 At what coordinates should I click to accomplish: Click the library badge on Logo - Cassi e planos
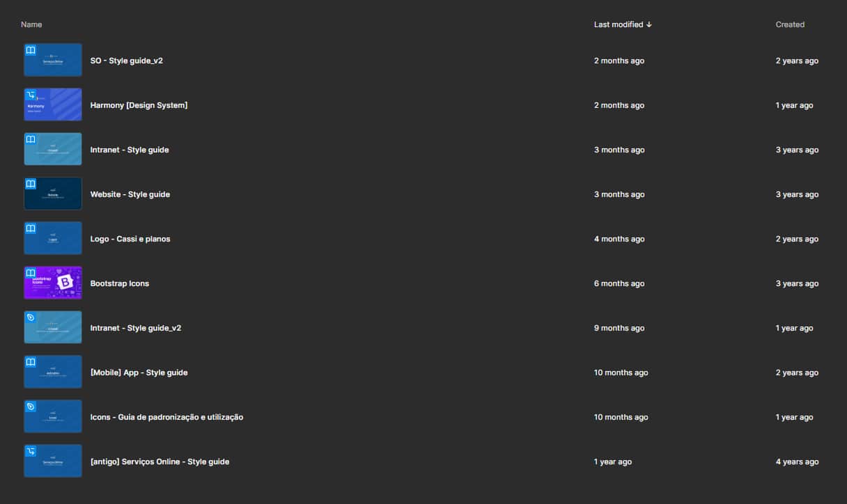[30, 228]
